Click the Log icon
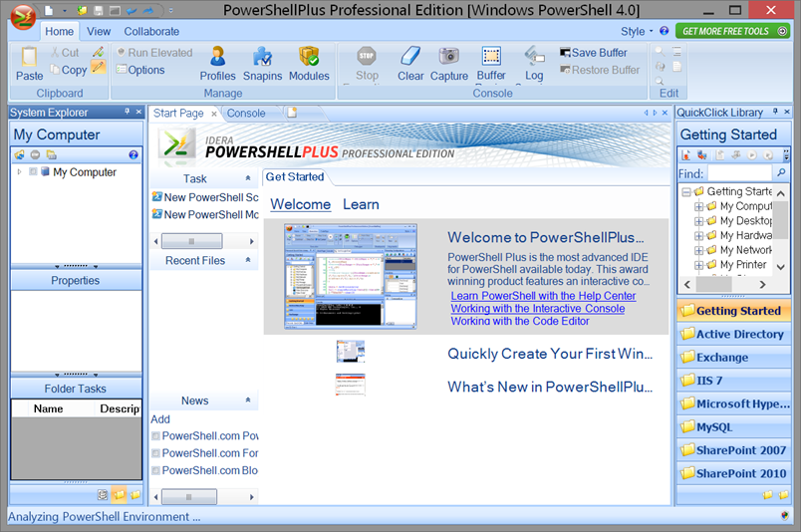 tap(534, 56)
